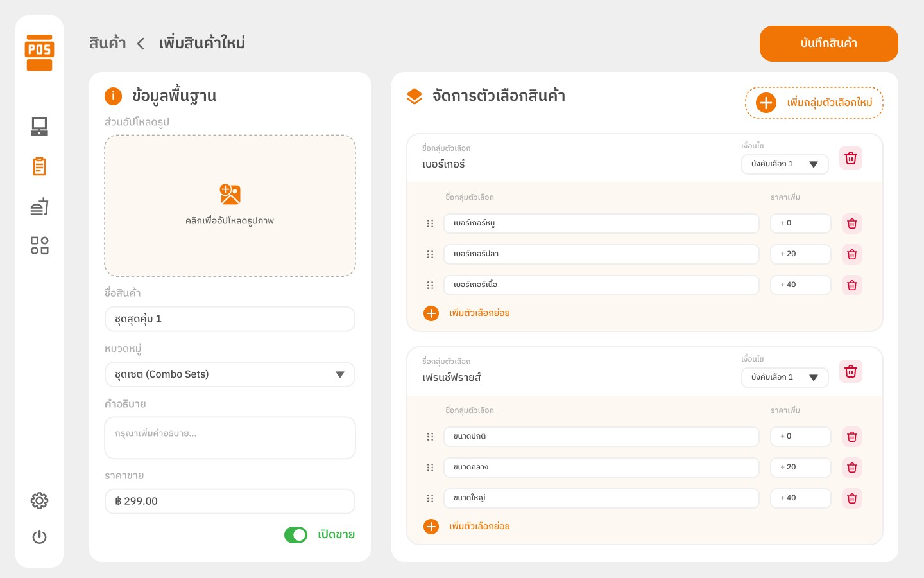Viewport: 924px width, 578px height.
Task: Remove the ขนาดใหญ่ option row
Action: point(851,498)
